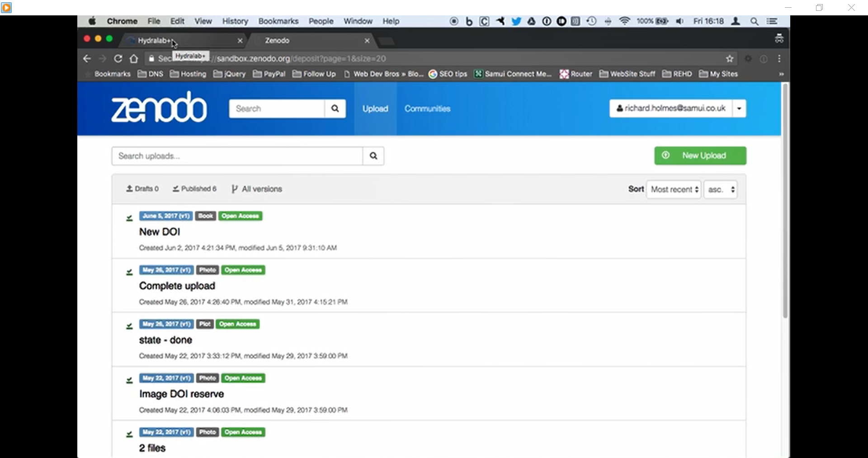Viewport: 868px width, 458px height.
Task: Open the New DOI upload record
Action: 160,232
